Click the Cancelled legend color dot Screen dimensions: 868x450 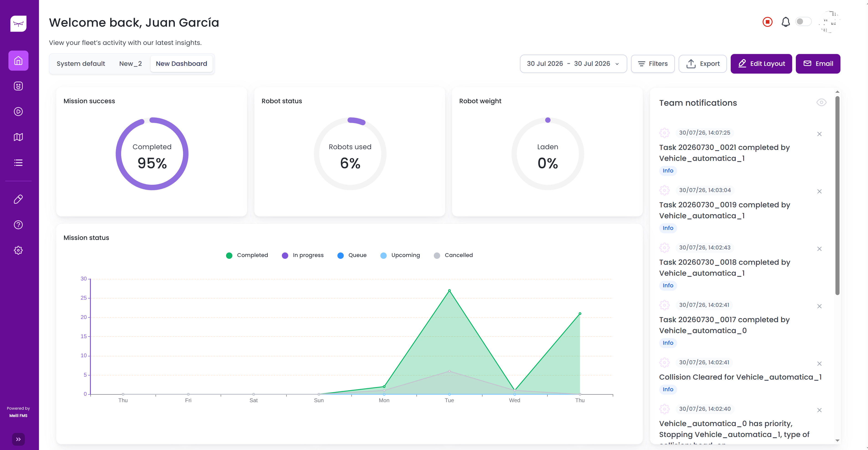click(437, 255)
